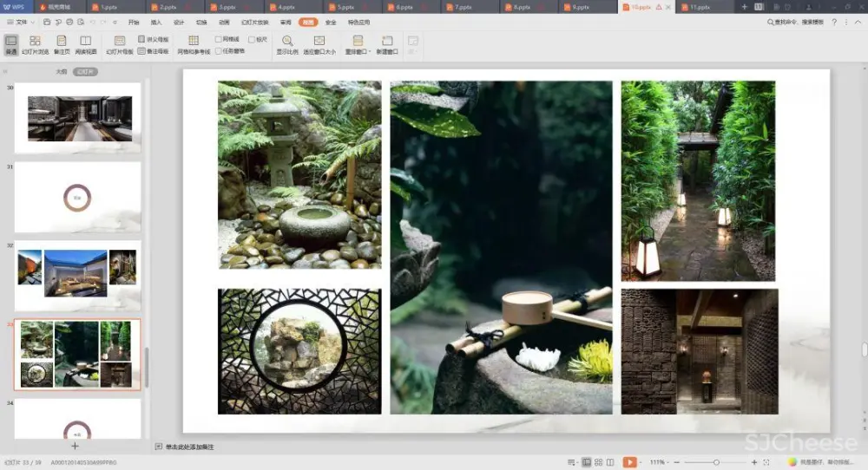Select Reading View (阅读视图) icon
The height and width of the screenshot is (470, 868).
85,45
